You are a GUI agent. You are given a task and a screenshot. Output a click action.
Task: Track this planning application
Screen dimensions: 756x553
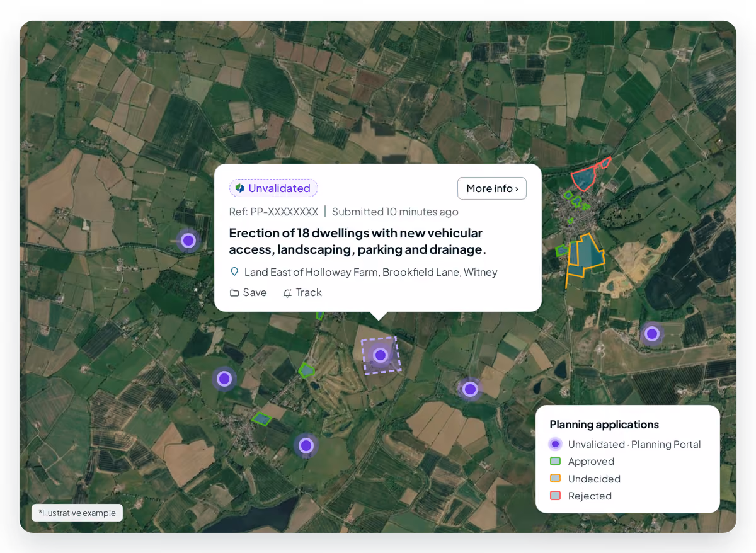[x=302, y=293]
